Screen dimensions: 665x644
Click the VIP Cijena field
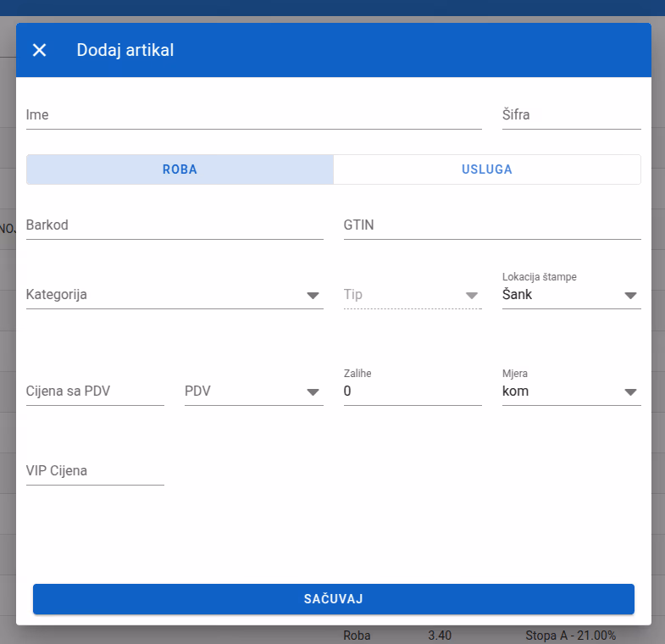tap(95, 471)
